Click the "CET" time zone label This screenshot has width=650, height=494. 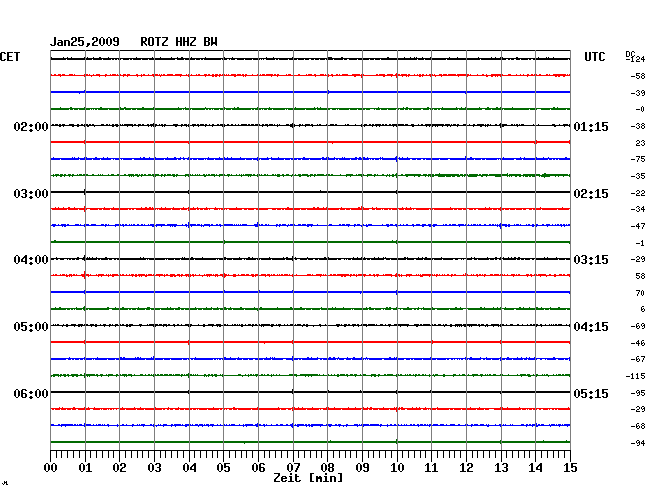[10, 57]
